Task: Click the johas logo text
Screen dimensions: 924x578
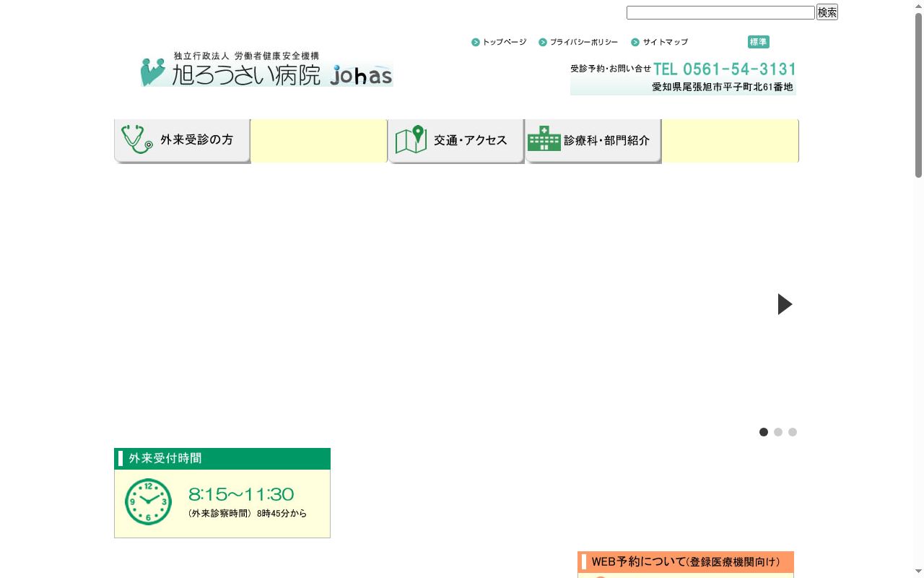Action: pos(362,74)
